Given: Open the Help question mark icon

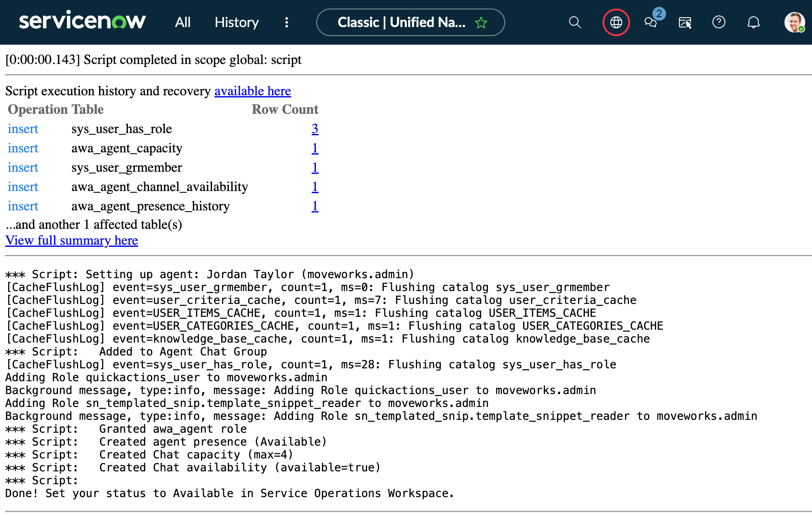Looking at the screenshot, I should [x=718, y=22].
